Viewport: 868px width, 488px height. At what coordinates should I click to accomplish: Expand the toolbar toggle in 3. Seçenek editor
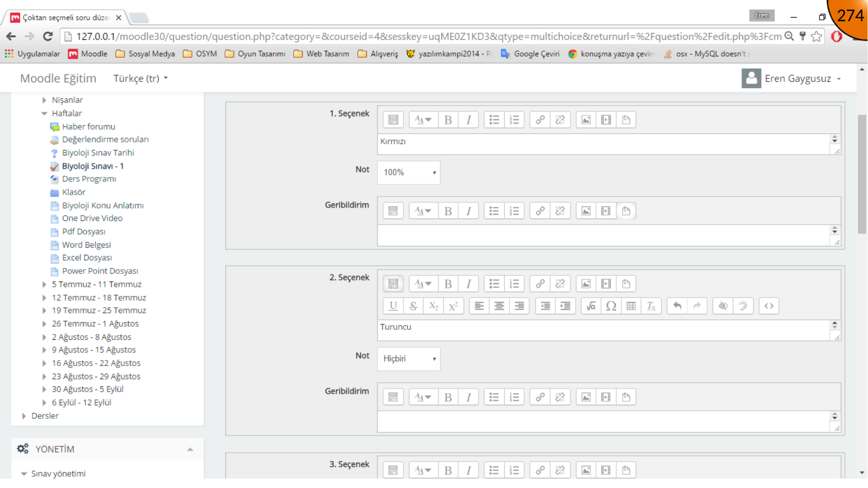pyautogui.click(x=393, y=470)
